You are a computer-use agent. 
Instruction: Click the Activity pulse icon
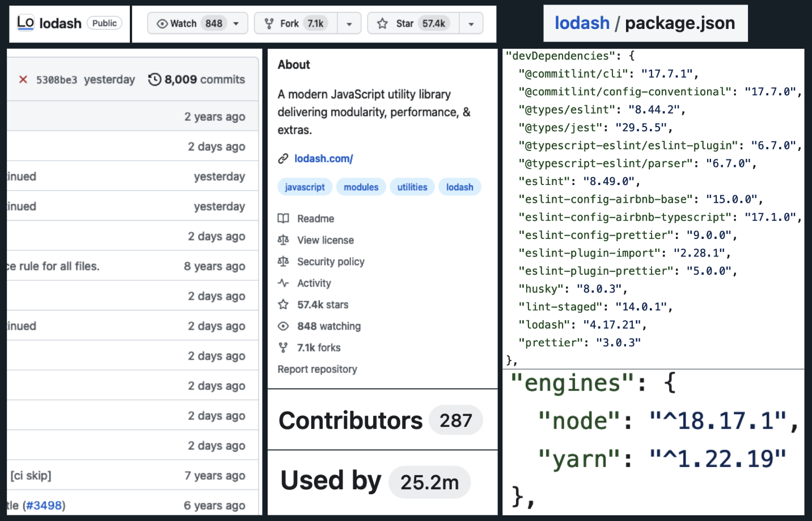(284, 283)
